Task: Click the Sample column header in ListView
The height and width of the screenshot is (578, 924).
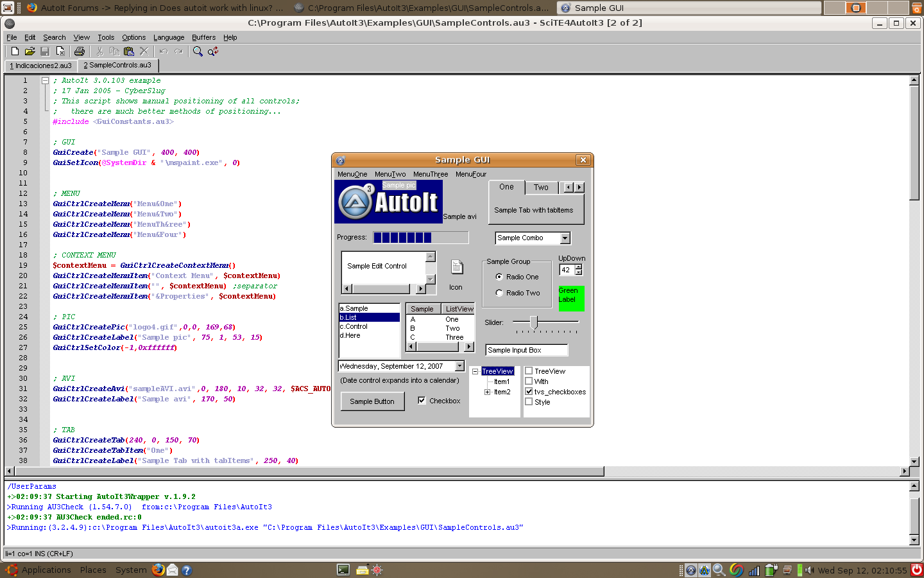Action: [422, 309]
